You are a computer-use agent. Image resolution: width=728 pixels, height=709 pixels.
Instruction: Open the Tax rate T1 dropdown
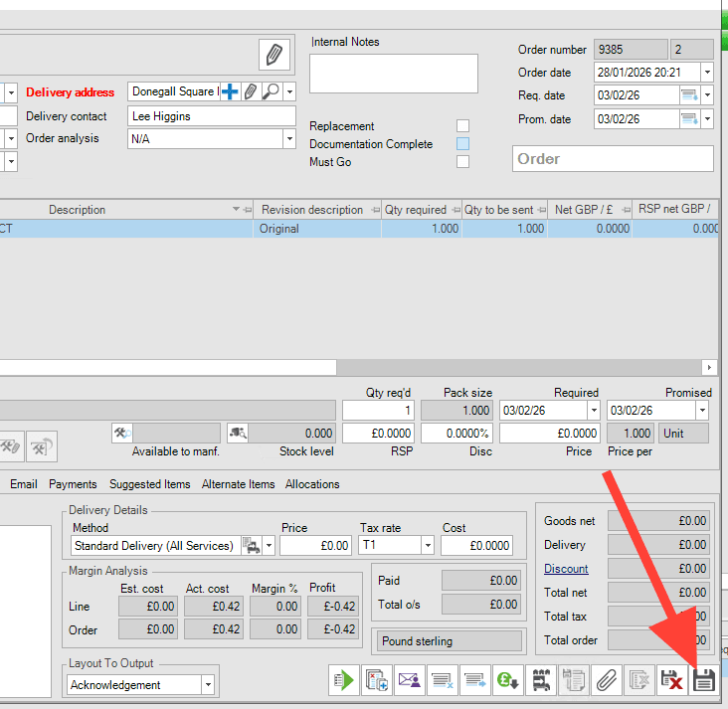coord(428,545)
